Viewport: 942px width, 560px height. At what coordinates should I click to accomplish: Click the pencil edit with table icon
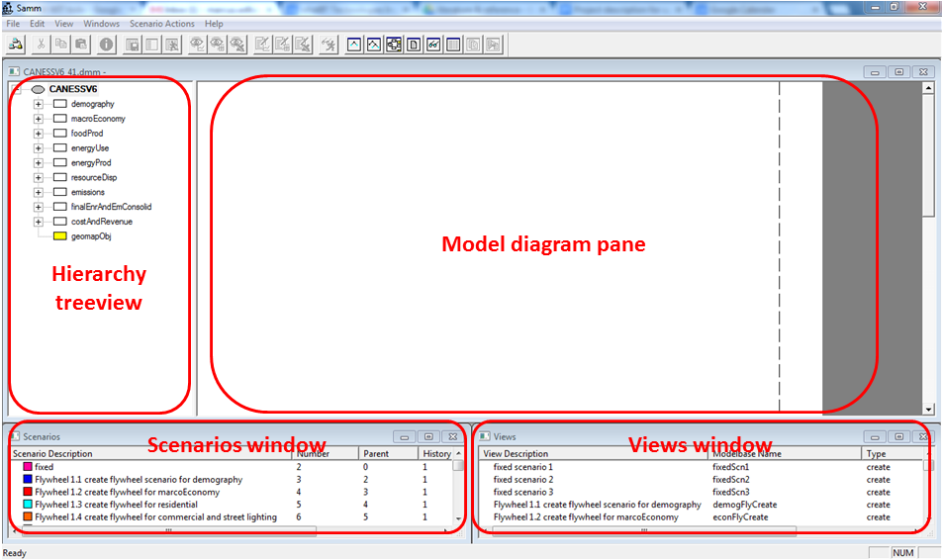click(x=282, y=45)
